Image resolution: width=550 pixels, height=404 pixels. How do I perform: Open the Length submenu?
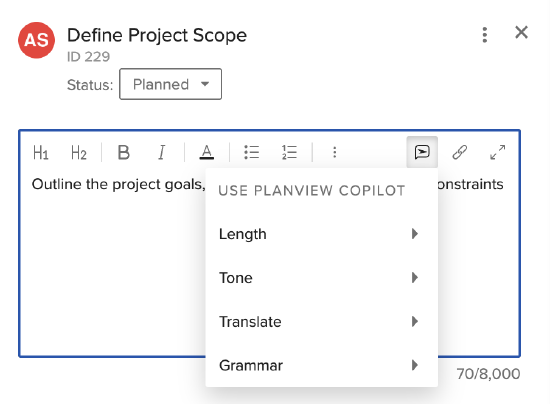(321, 234)
